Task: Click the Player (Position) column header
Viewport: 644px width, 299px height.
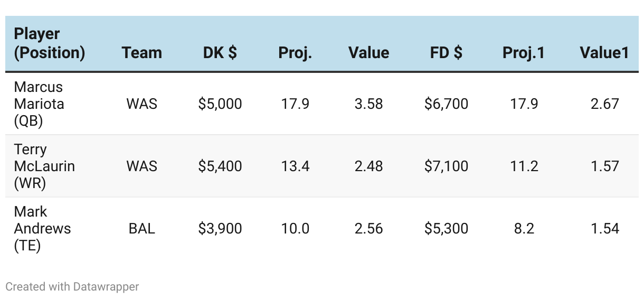Action: point(49,43)
